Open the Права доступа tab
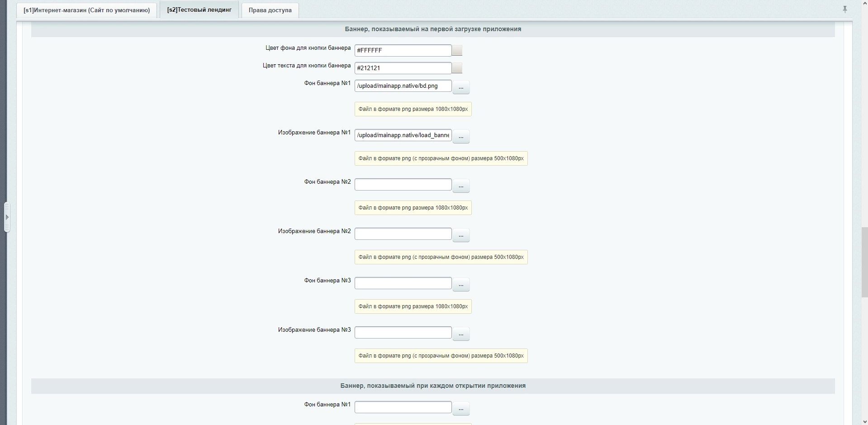 [270, 10]
